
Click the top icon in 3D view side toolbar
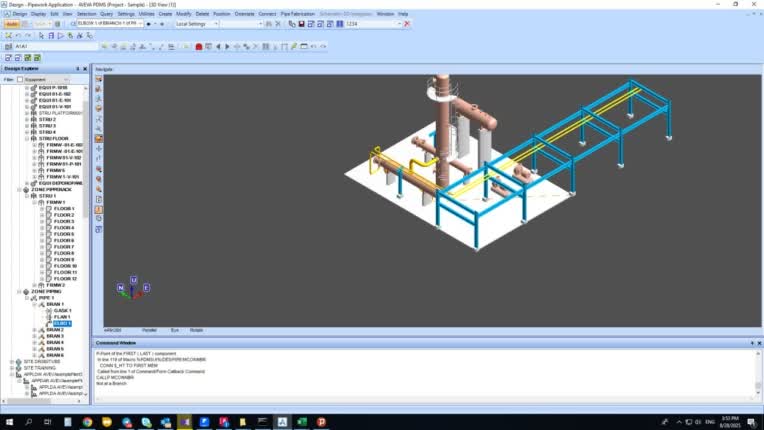tap(98, 79)
